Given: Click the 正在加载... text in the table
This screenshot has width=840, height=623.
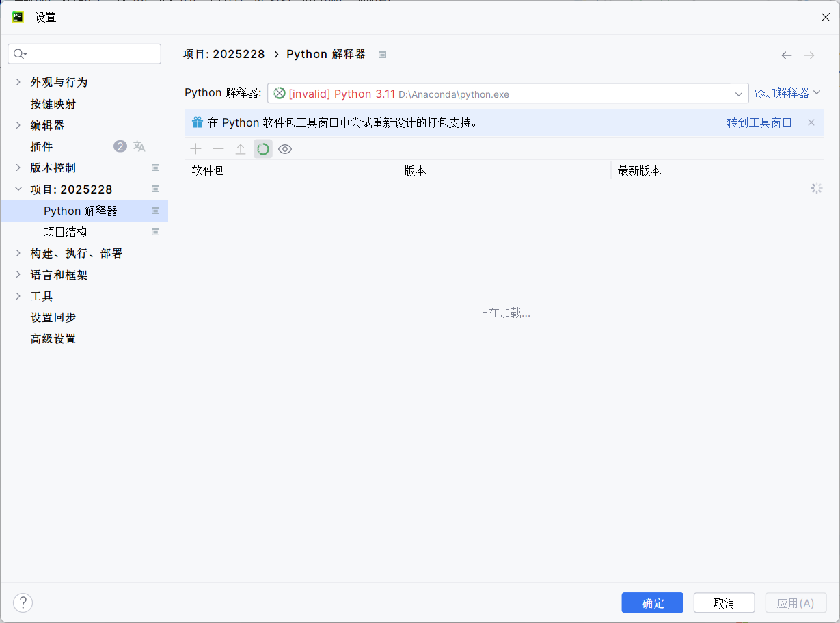Looking at the screenshot, I should 504,313.
